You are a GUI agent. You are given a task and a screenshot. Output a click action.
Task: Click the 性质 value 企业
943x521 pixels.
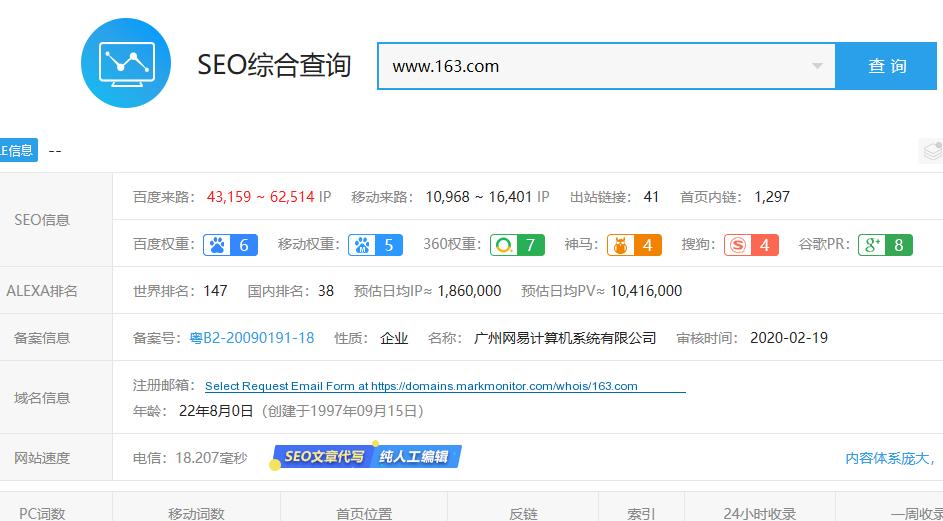(395, 338)
